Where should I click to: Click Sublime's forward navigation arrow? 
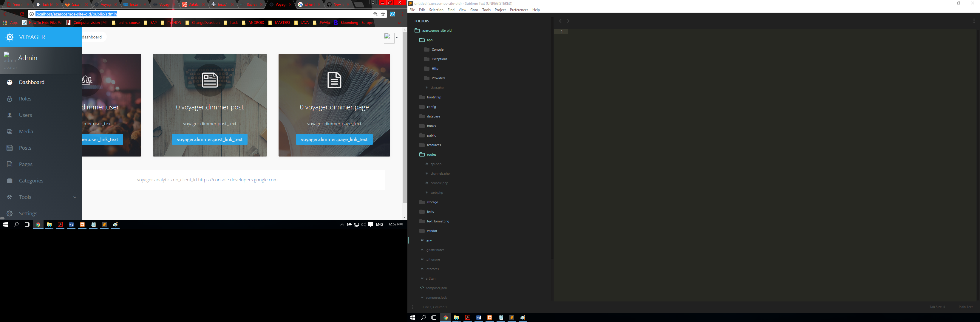tap(568, 21)
